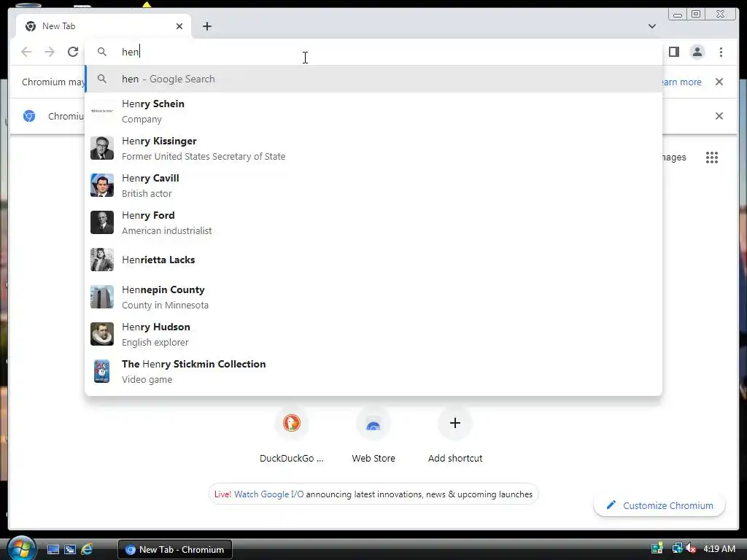747x560 pixels.
Task: Choose the Hennepin County suggestion
Action: [x=373, y=297]
